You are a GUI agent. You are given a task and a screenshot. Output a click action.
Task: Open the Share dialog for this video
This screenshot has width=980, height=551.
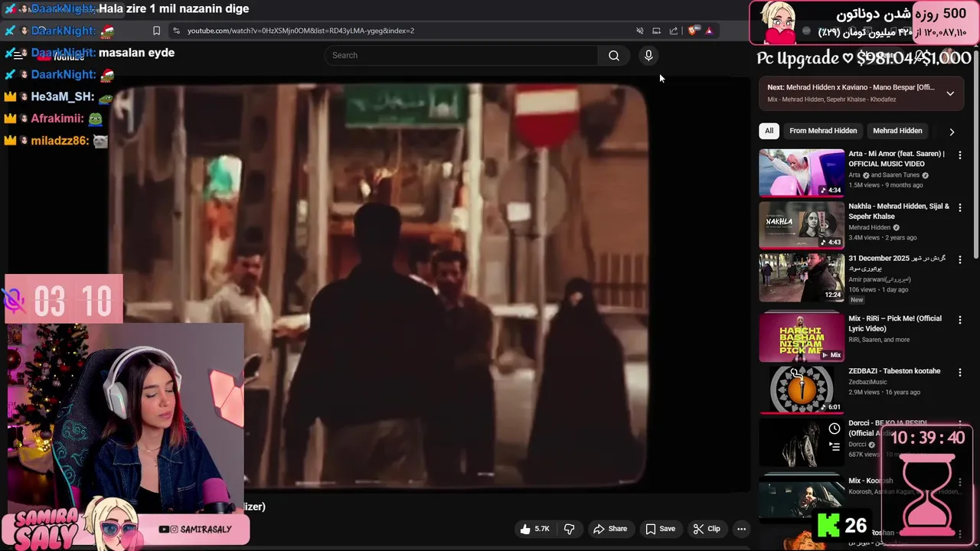[610, 529]
